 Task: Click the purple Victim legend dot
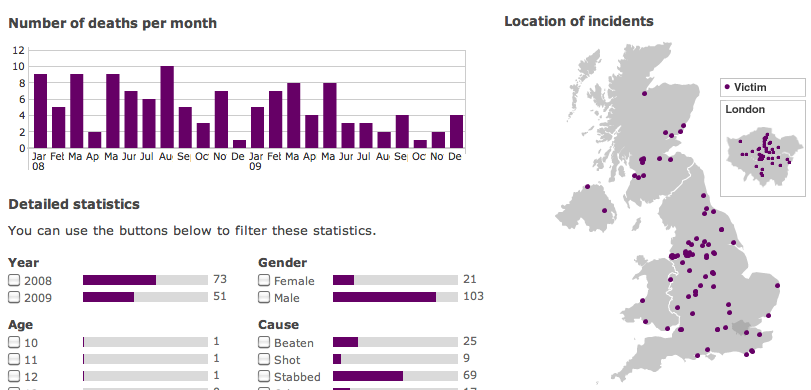pyautogui.click(x=727, y=87)
